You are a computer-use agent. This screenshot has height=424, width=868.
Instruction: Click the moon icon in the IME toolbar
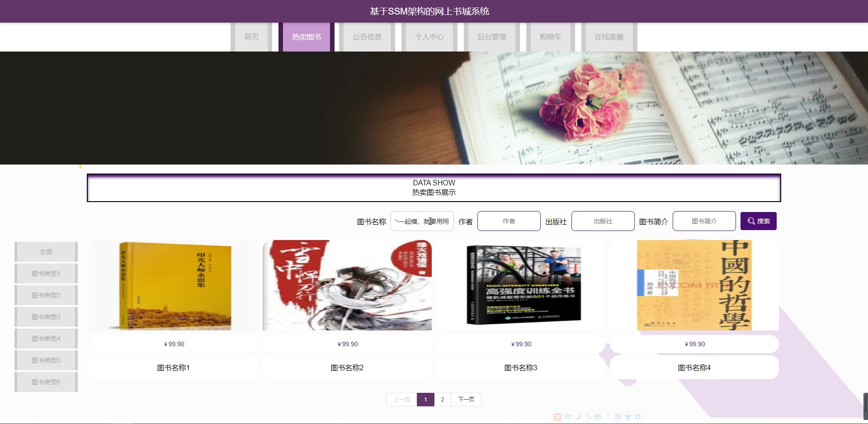578,417
